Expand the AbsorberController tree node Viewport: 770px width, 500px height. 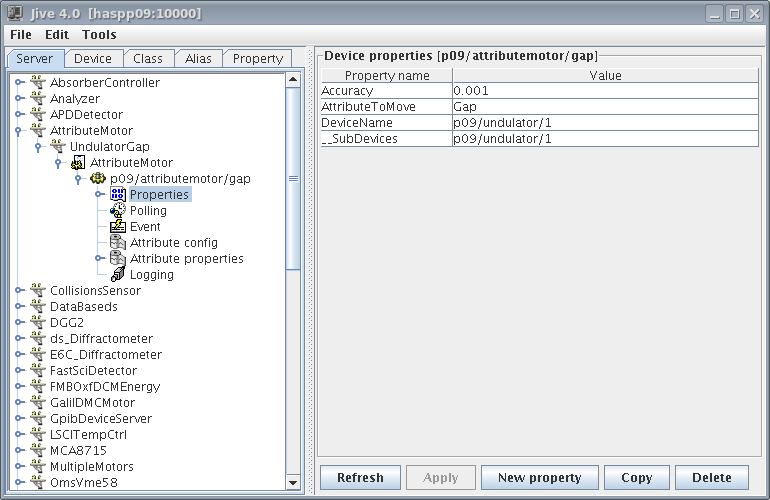click(19, 82)
